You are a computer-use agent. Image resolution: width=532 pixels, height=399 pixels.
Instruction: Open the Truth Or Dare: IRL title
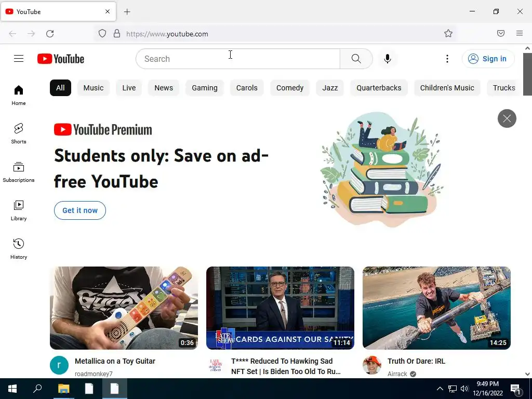(x=416, y=362)
